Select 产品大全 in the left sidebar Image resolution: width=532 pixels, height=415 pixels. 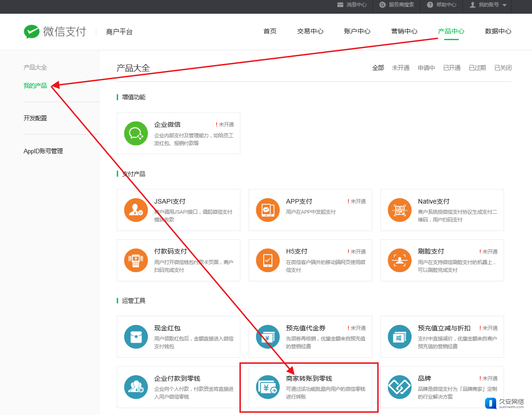click(x=35, y=67)
